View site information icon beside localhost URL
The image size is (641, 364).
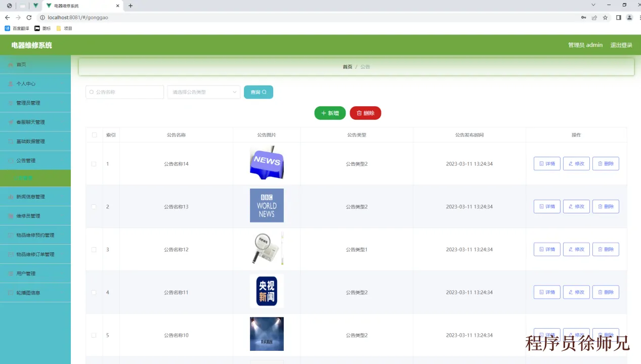tap(42, 17)
